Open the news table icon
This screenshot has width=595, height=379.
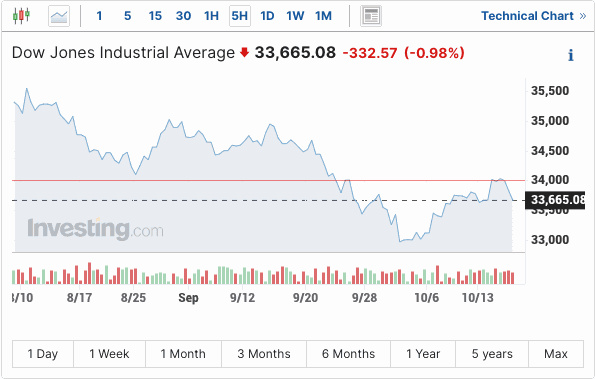(371, 16)
